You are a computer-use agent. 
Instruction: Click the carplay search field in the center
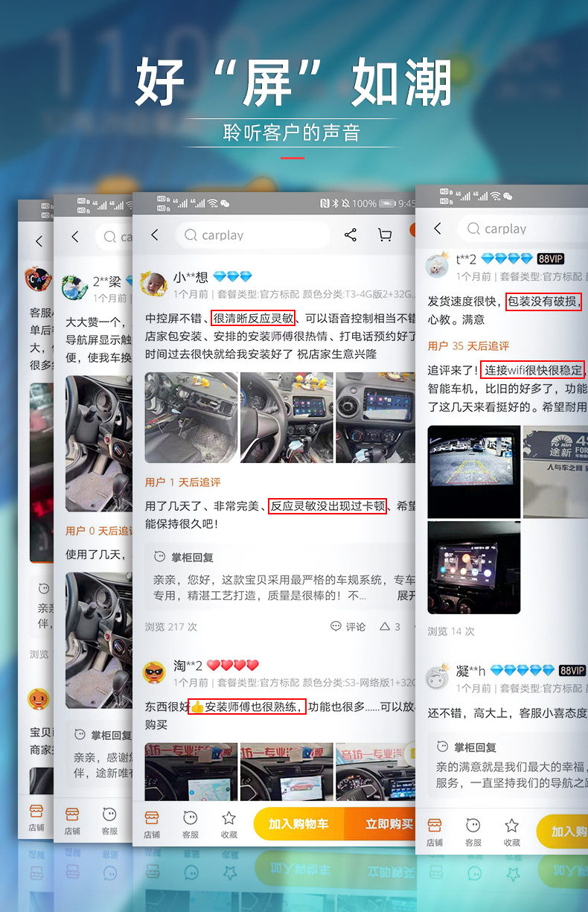click(x=253, y=235)
